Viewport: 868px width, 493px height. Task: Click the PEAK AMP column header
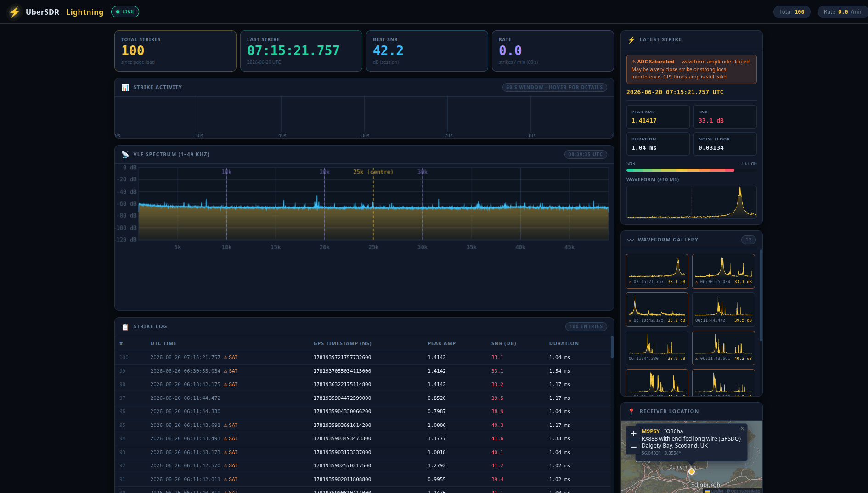(x=441, y=343)
